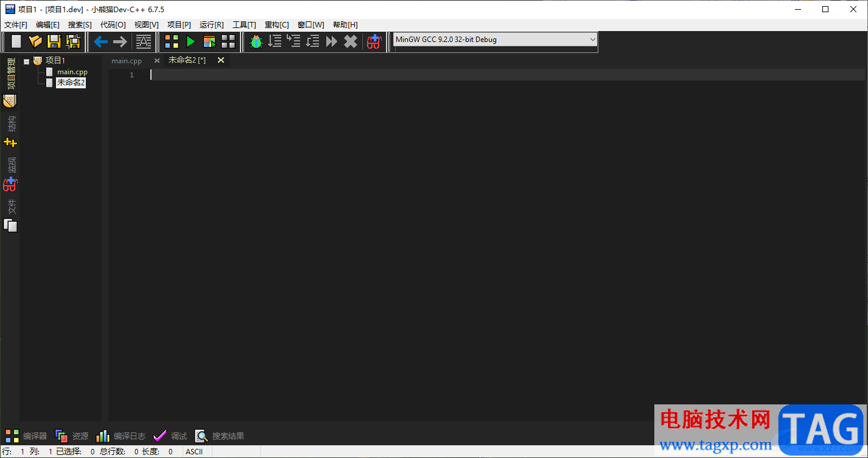
Task: Switch to the 未命名2 [*] tab
Action: coord(187,60)
